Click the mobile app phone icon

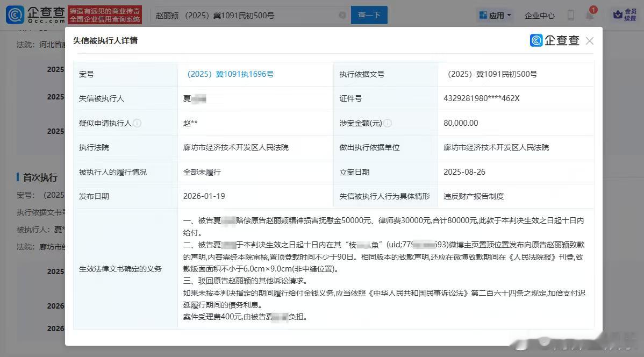[571, 15]
